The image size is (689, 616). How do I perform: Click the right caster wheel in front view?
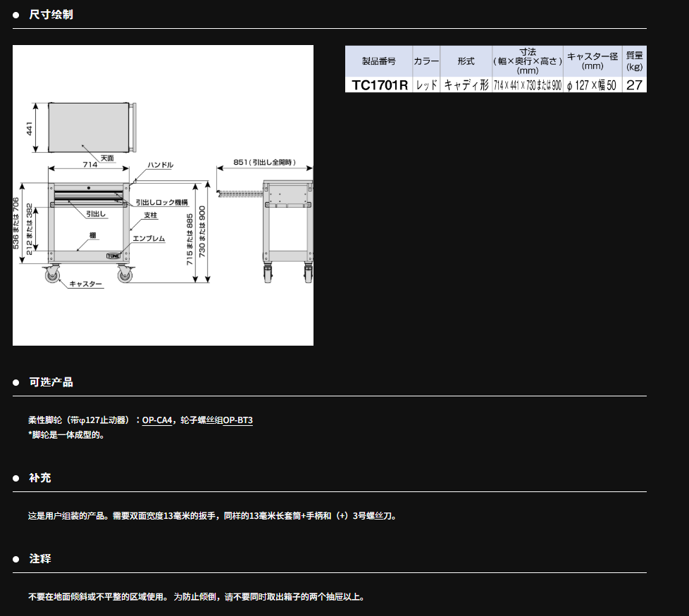(125, 275)
